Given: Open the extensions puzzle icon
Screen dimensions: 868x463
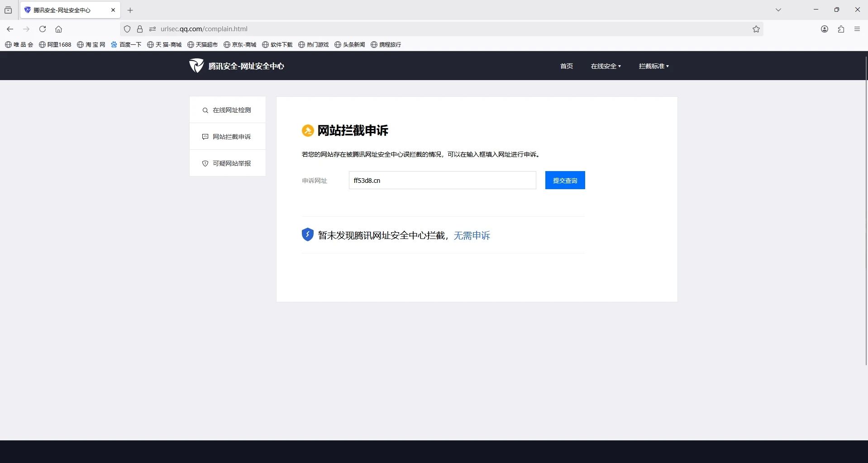Looking at the screenshot, I should [x=841, y=29].
